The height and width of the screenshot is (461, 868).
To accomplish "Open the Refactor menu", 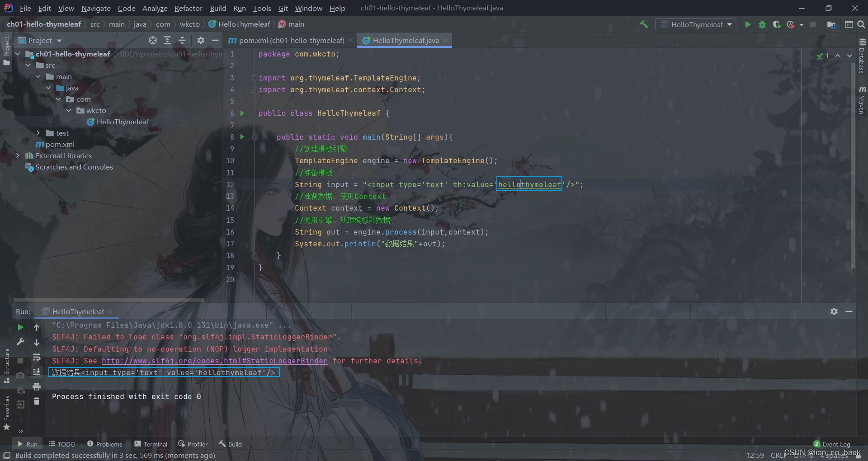I will (x=188, y=8).
